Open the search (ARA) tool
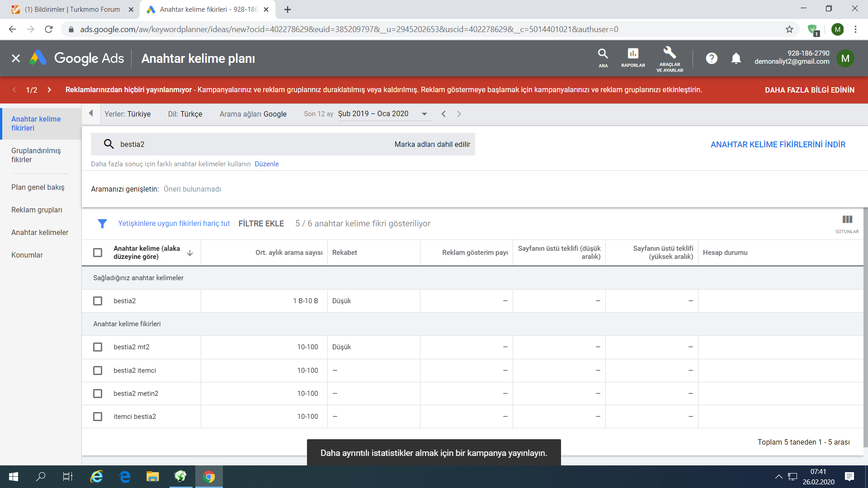Image resolution: width=868 pixels, height=488 pixels. click(x=603, y=58)
